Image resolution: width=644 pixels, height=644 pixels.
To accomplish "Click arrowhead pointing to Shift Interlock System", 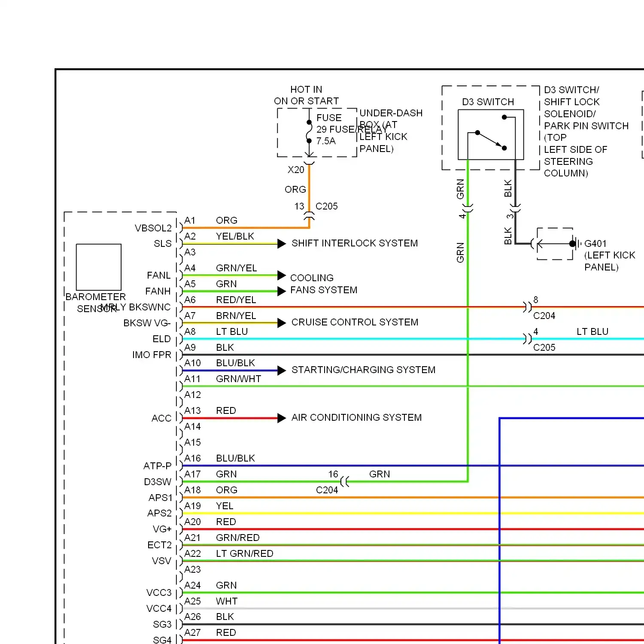I will coord(282,244).
